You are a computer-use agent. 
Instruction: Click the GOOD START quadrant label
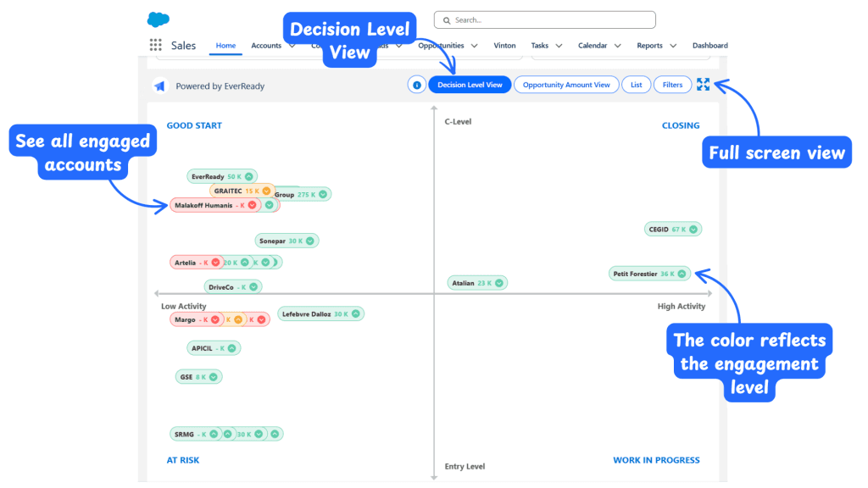pos(194,125)
